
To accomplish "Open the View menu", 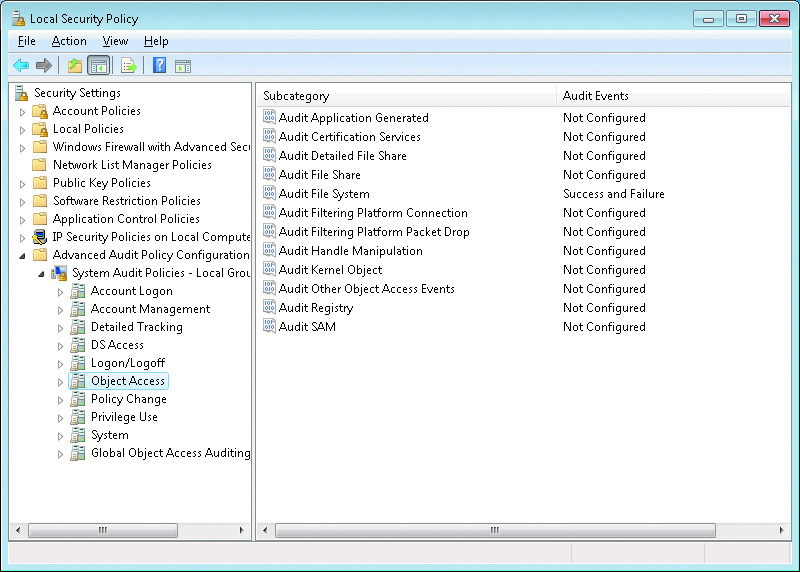I will coord(115,41).
